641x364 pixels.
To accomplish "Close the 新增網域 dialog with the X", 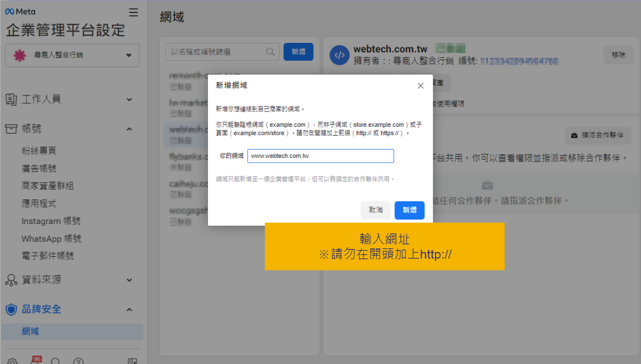I will click(x=421, y=86).
